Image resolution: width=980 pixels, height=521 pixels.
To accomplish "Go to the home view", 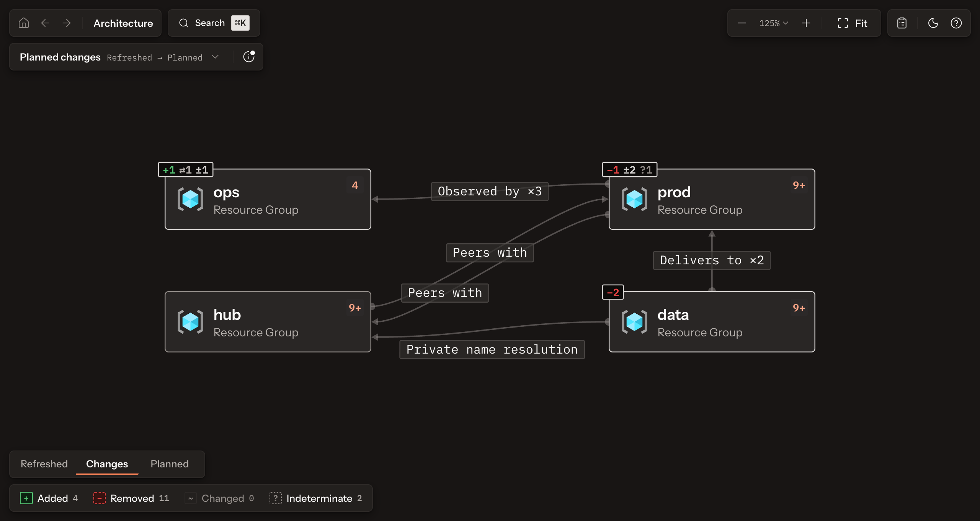I will coord(24,23).
